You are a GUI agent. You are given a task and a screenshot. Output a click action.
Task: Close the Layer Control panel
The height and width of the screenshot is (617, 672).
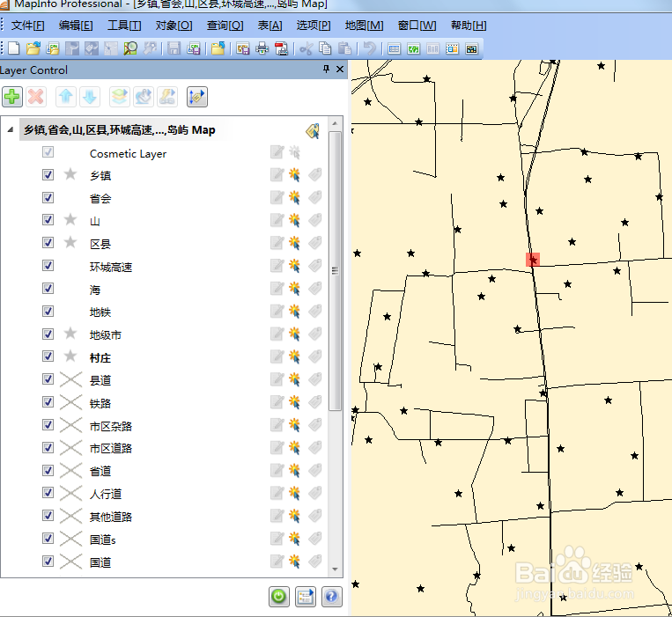tap(340, 69)
